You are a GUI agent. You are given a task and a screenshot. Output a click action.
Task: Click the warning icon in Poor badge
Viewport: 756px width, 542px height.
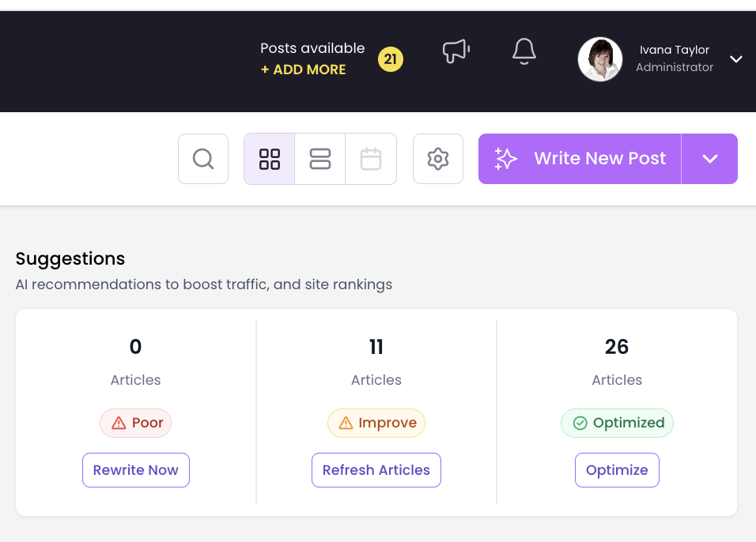(x=119, y=423)
